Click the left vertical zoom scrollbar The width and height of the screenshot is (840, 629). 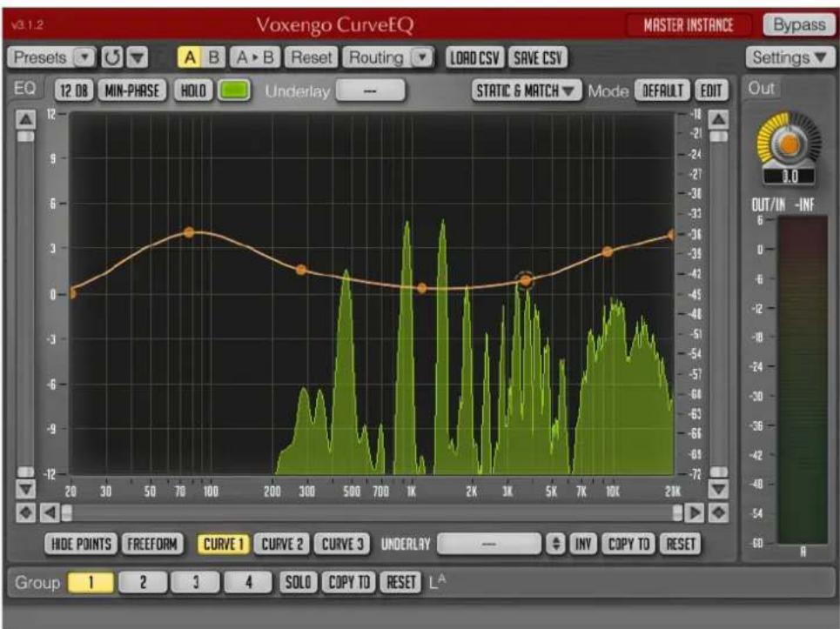coord(26,304)
